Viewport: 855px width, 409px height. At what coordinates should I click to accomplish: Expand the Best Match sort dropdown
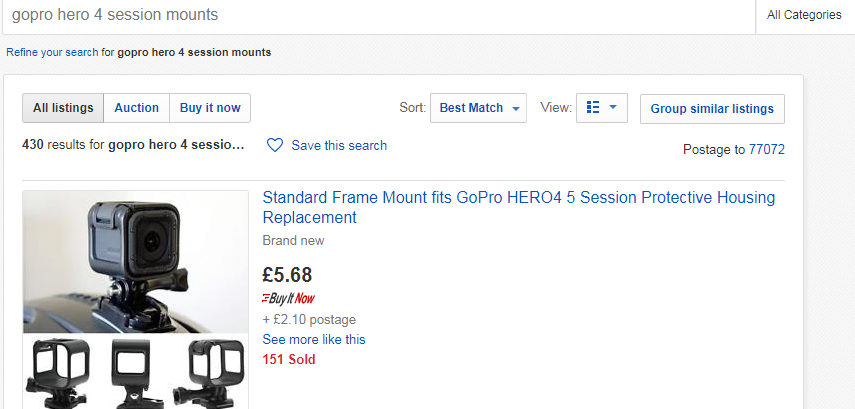478,108
